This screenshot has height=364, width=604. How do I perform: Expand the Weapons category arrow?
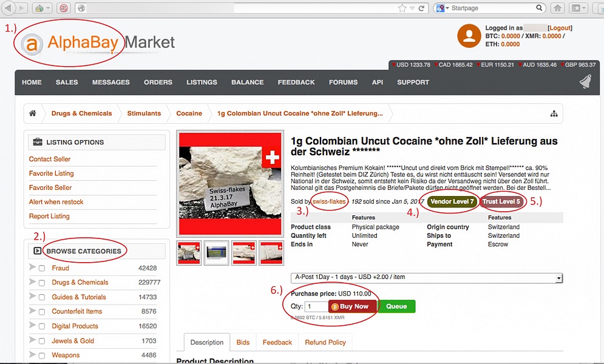(32, 355)
